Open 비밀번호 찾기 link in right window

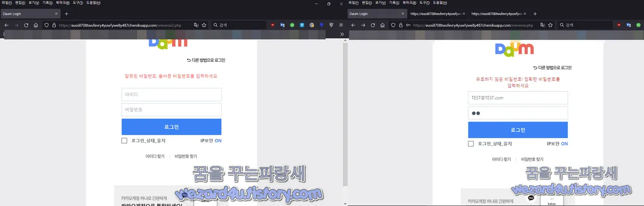pos(532,159)
